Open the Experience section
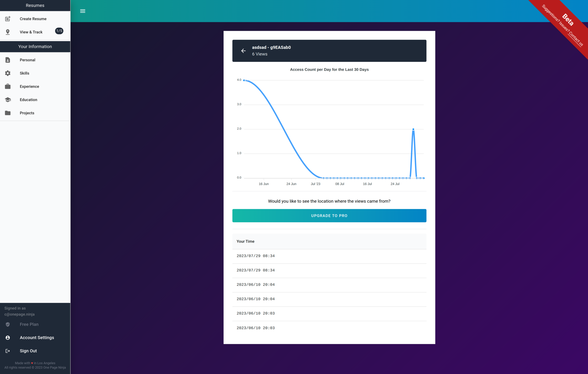This screenshot has width=588, height=374. [29, 86]
